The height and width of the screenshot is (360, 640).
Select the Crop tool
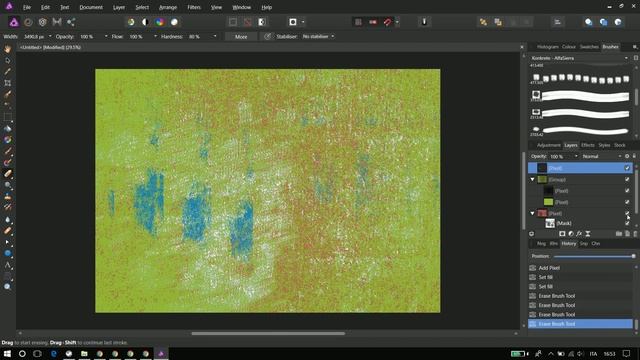pyautogui.click(x=7, y=83)
